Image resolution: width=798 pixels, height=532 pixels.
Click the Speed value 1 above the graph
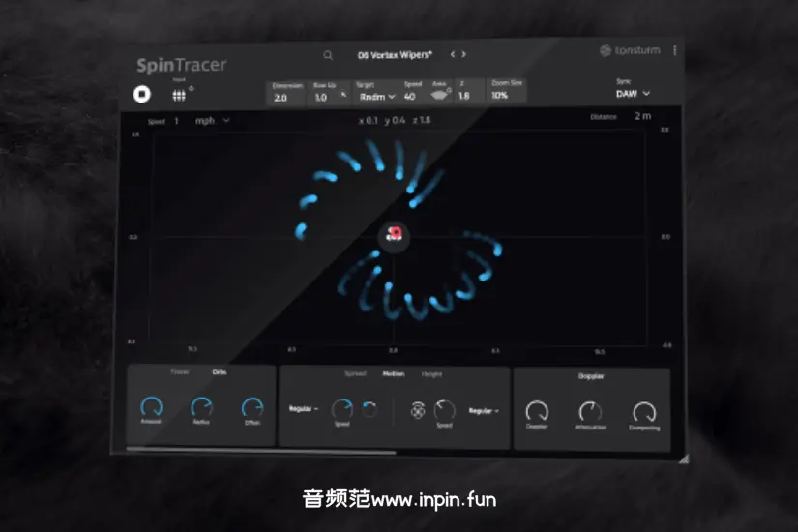point(176,121)
